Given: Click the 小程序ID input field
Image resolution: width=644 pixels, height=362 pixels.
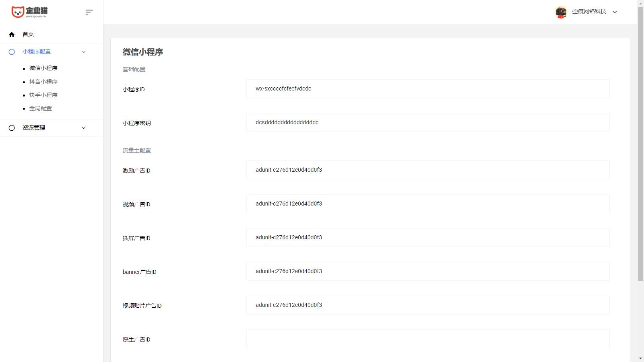Looking at the screenshot, I should coord(427,89).
